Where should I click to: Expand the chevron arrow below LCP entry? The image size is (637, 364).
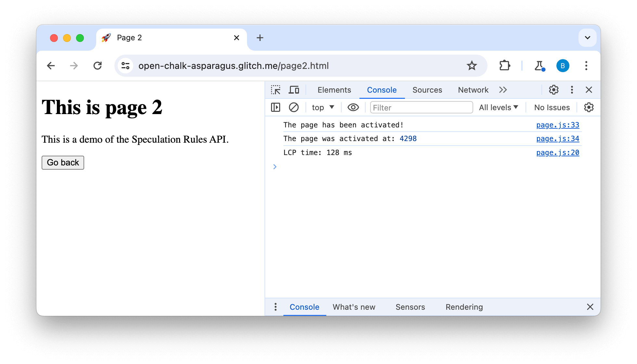tap(275, 166)
